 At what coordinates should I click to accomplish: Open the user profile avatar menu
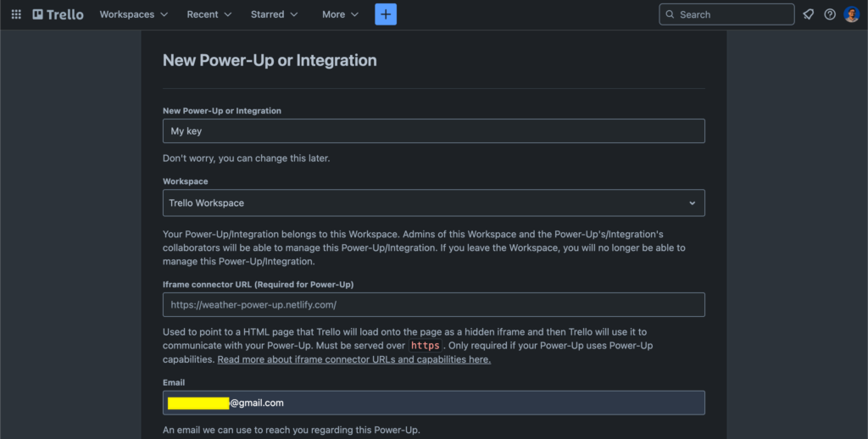(851, 14)
